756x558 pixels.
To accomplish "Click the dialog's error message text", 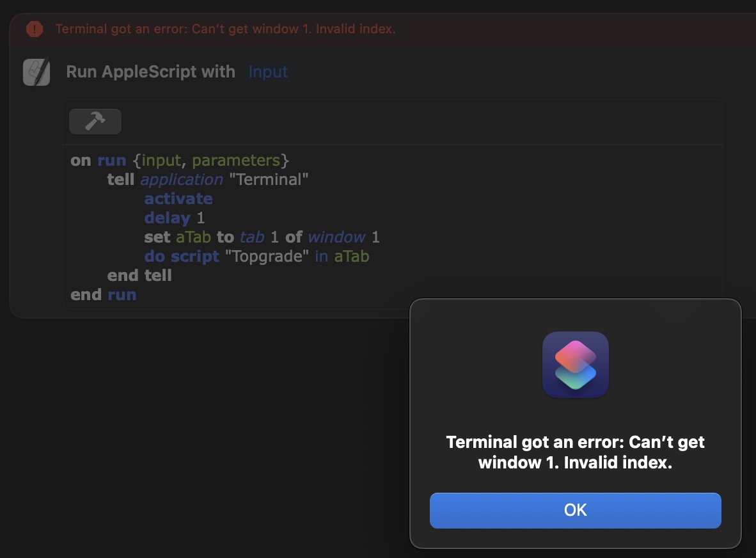I will pos(575,452).
